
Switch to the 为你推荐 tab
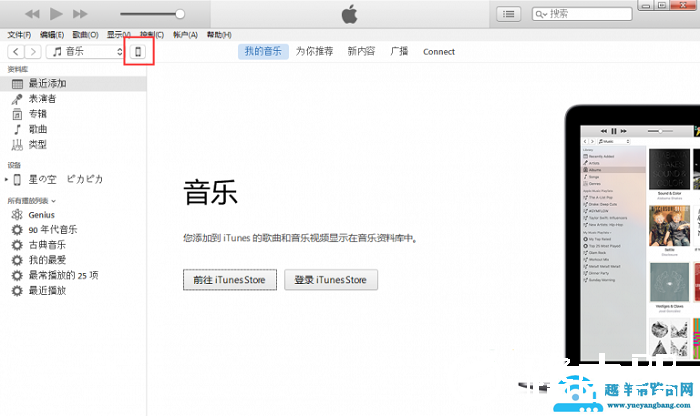pos(314,52)
